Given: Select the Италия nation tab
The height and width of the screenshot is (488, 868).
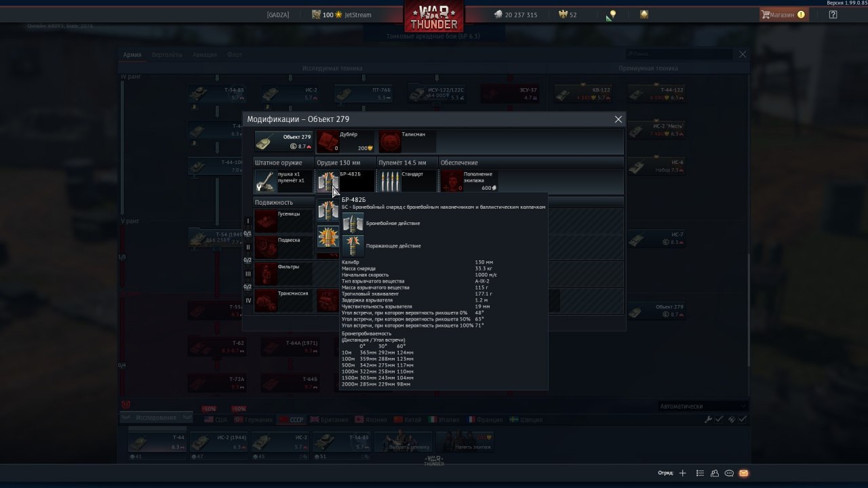Looking at the screenshot, I should click(443, 420).
